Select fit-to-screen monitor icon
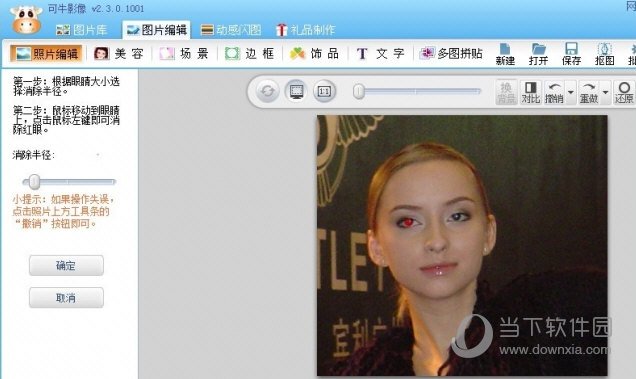This screenshot has width=636, height=379. tap(296, 91)
